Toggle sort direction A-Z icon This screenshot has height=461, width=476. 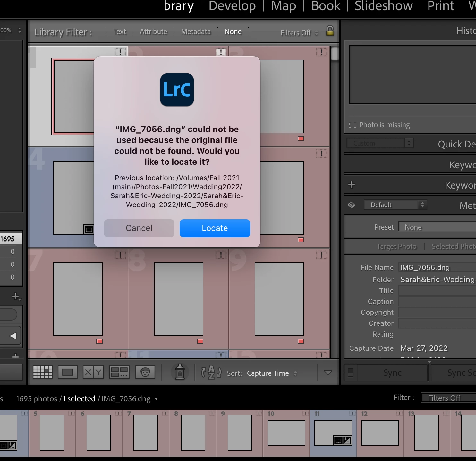tap(211, 372)
